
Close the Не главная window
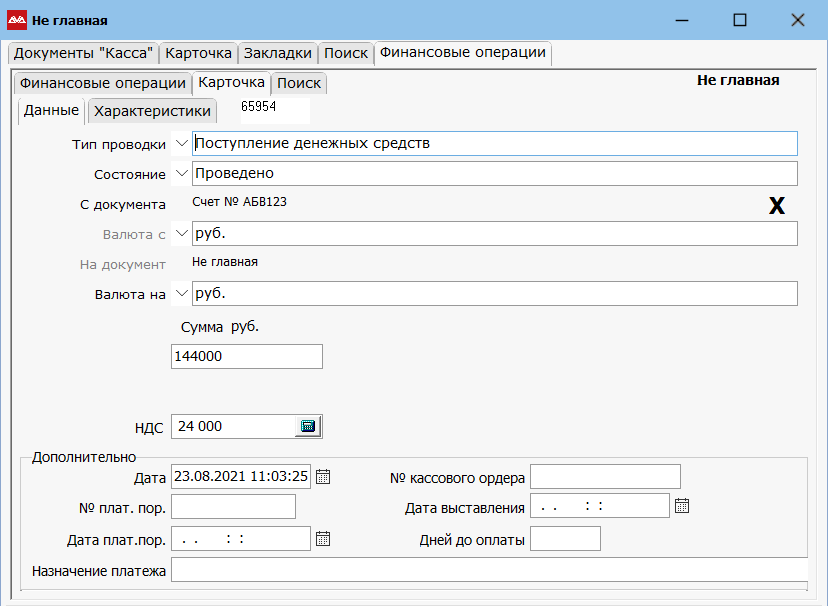(797, 21)
